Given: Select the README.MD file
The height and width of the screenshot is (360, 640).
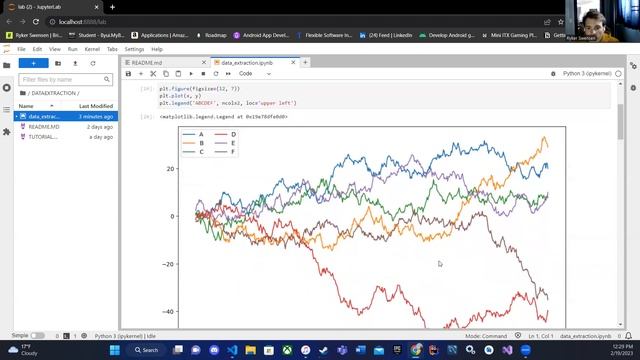Looking at the screenshot, I should tap(66, 127).
